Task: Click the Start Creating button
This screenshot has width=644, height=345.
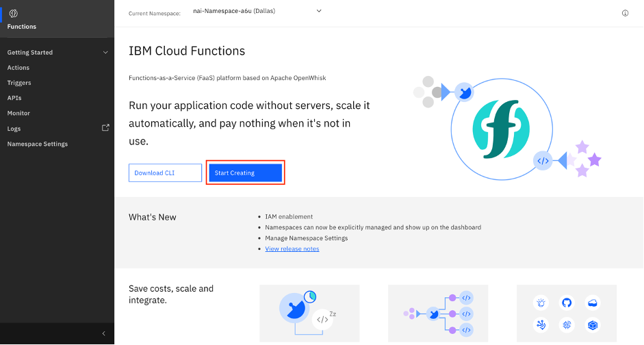Action: 245,173
